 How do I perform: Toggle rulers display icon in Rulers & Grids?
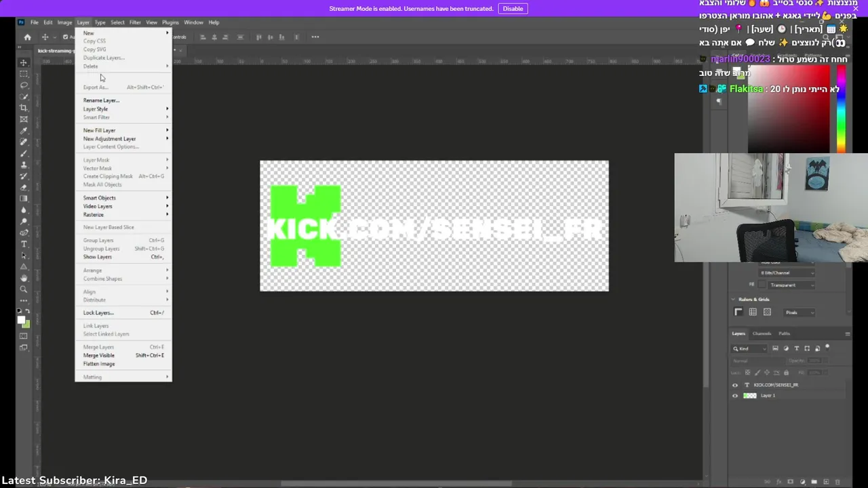click(738, 312)
